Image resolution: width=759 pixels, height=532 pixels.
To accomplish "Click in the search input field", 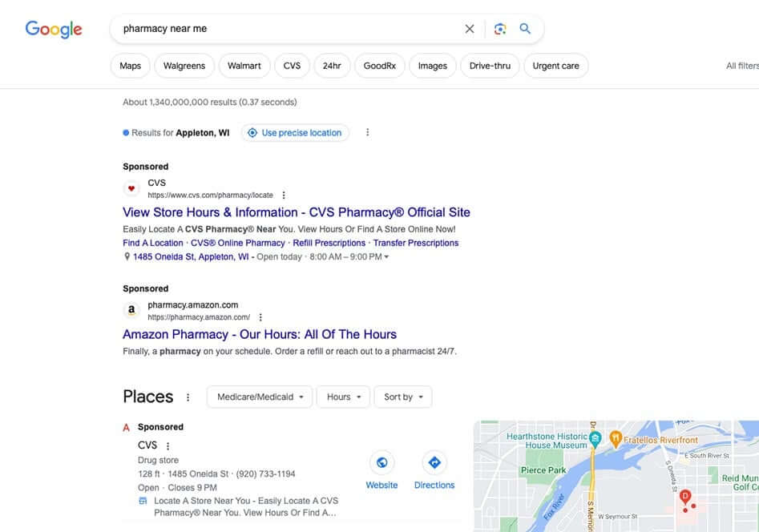I will [281, 29].
